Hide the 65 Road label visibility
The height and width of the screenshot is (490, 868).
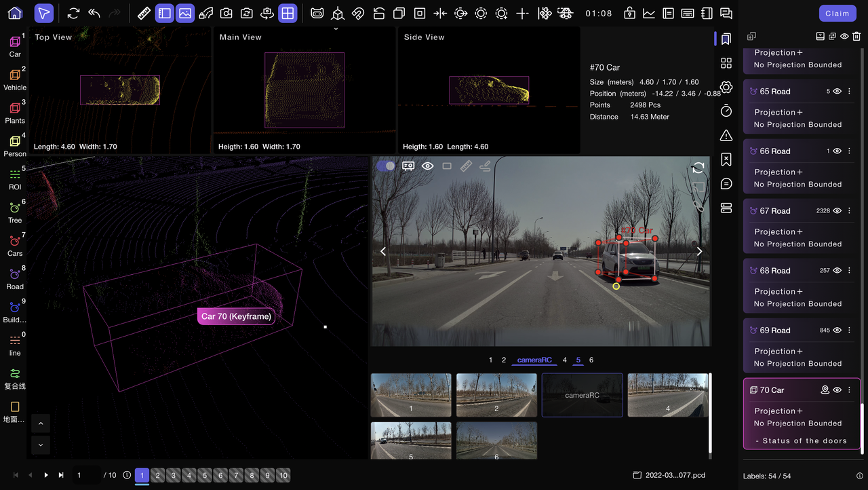click(x=837, y=92)
